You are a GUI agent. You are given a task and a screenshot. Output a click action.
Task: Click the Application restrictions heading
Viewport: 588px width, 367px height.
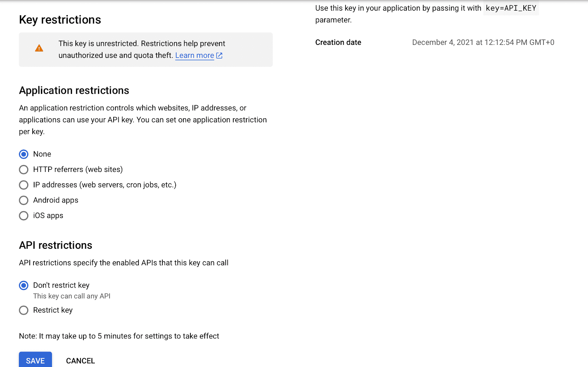74,90
